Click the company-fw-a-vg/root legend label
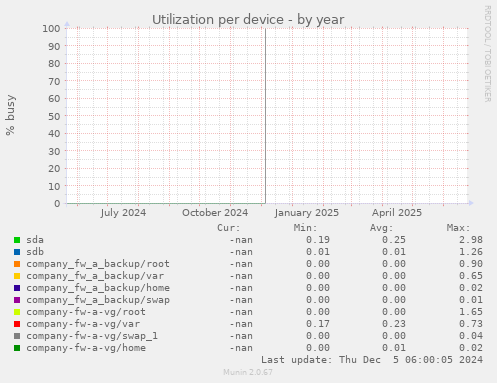 (86, 312)
